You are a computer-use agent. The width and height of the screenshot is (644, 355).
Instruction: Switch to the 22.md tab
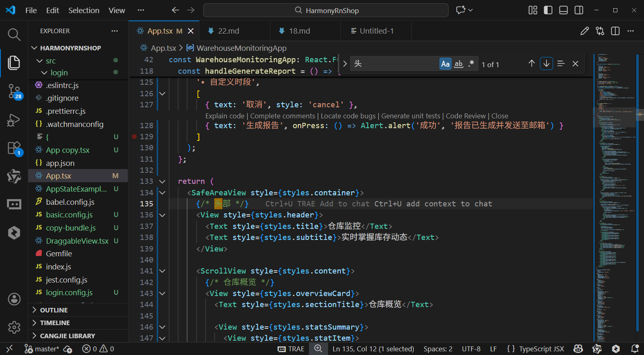235,31
